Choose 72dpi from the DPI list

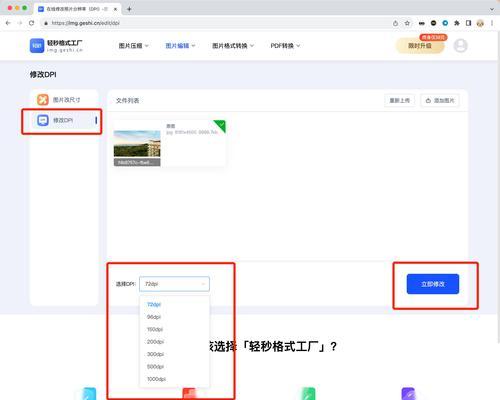pyautogui.click(x=174, y=304)
